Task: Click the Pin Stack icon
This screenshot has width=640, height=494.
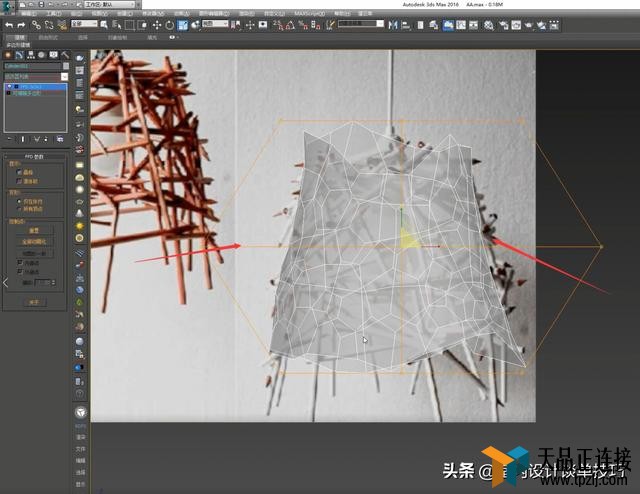Action: (10, 139)
